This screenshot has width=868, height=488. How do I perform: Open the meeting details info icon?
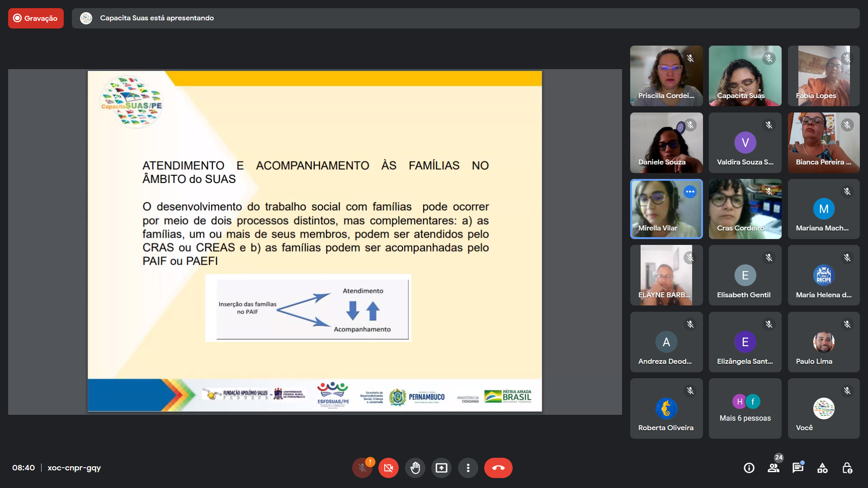(749, 468)
